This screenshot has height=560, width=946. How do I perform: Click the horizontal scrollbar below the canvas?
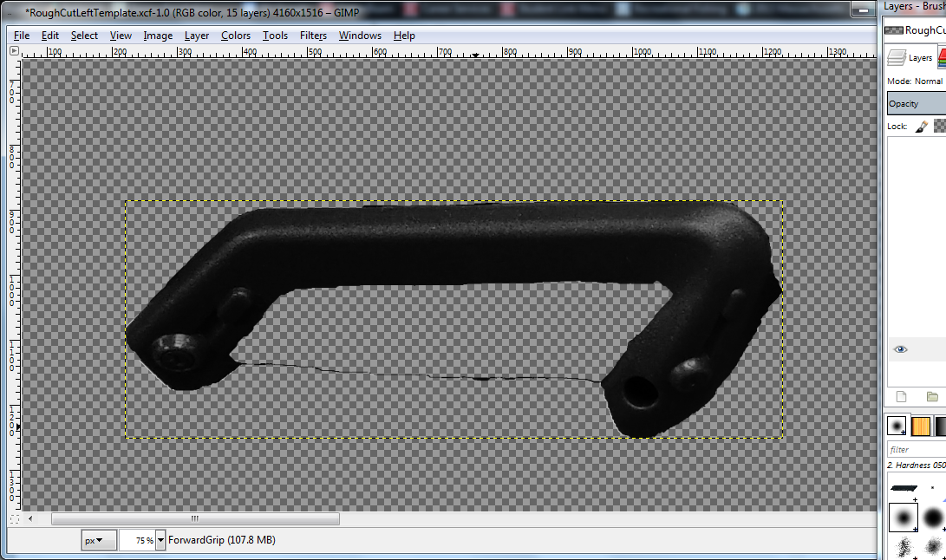(195, 518)
